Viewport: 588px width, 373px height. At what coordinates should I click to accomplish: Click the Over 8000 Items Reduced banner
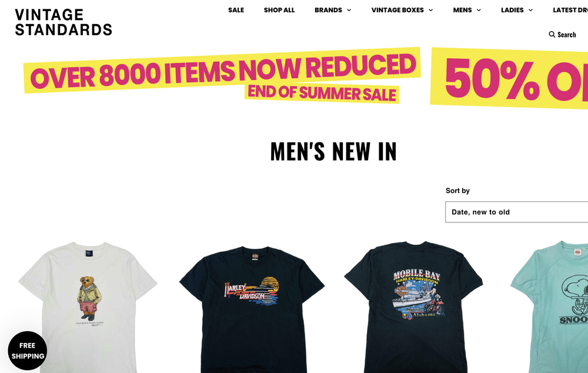point(222,71)
